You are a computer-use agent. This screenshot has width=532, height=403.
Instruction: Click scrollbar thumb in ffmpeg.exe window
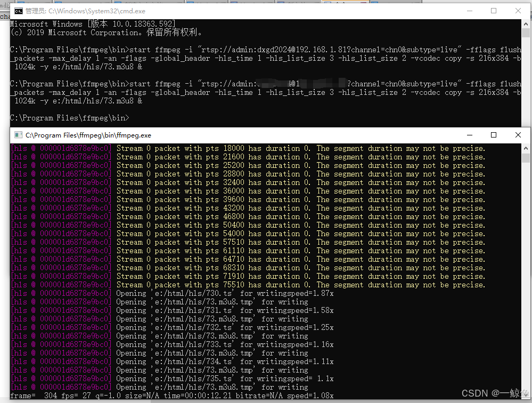[526, 158]
